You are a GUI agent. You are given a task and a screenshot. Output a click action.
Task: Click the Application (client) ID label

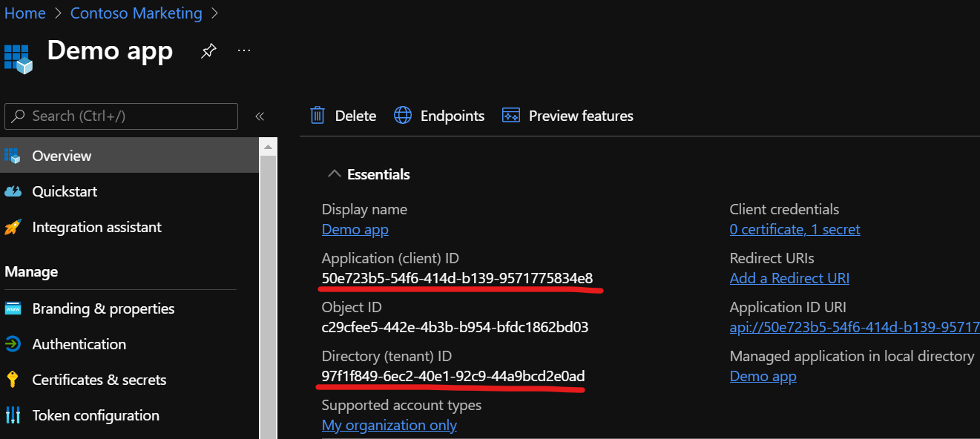[390, 258]
